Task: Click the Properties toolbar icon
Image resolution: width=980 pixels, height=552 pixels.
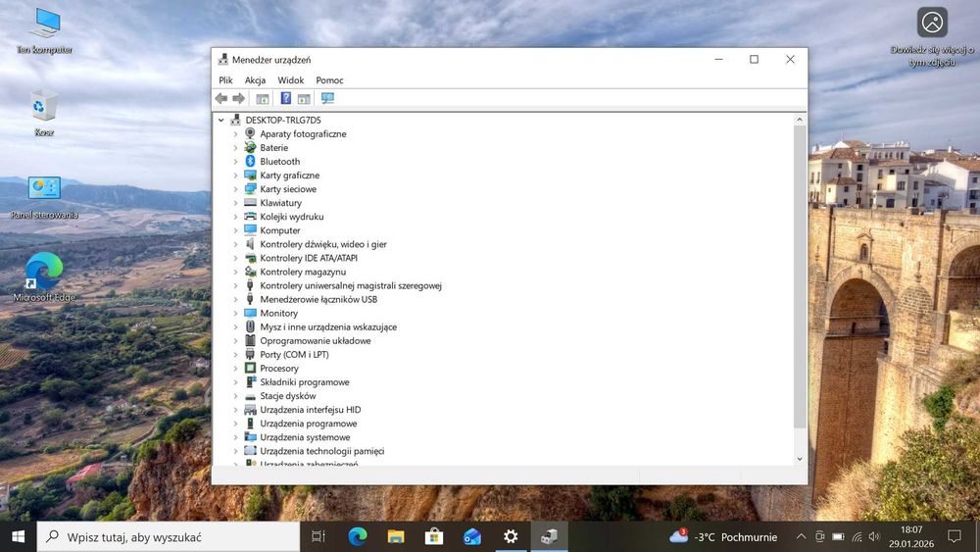Action: [x=263, y=98]
